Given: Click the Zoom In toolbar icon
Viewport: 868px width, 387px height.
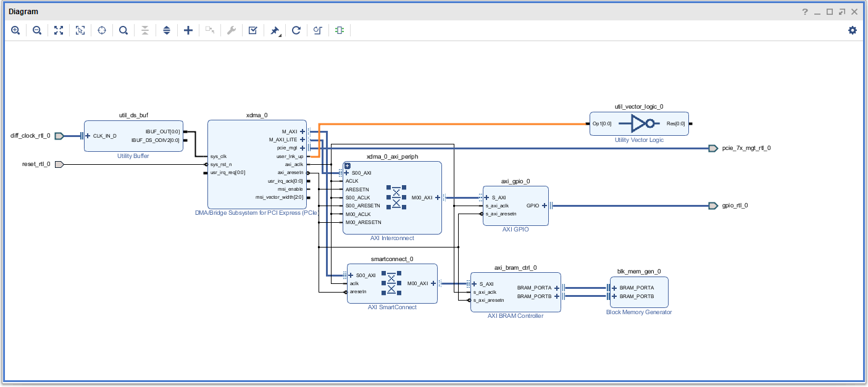Looking at the screenshot, I should coord(15,30).
